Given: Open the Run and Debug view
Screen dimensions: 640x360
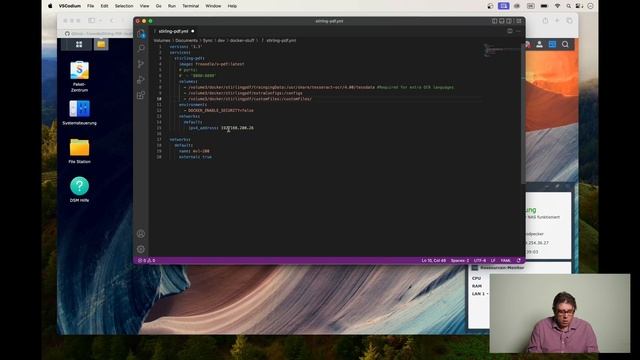Looking at the screenshot, I should click(141, 80).
